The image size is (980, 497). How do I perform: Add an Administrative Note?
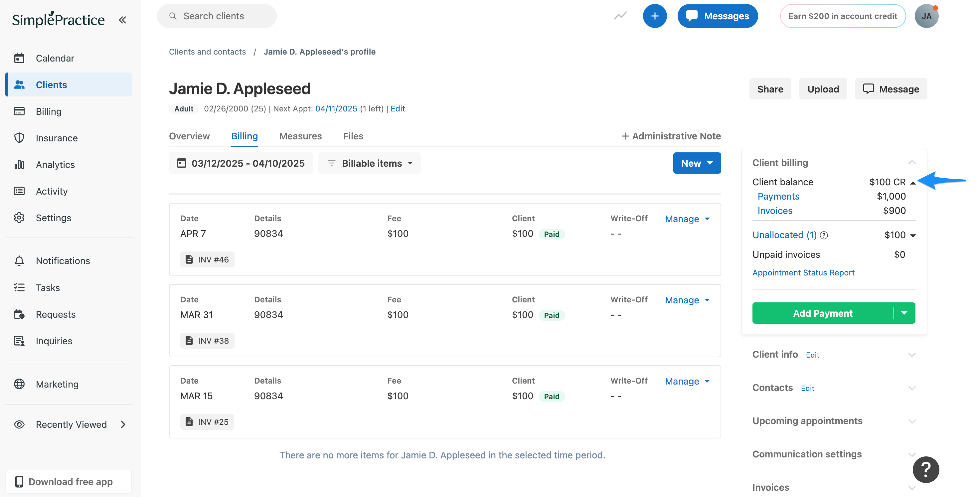tap(671, 136)
